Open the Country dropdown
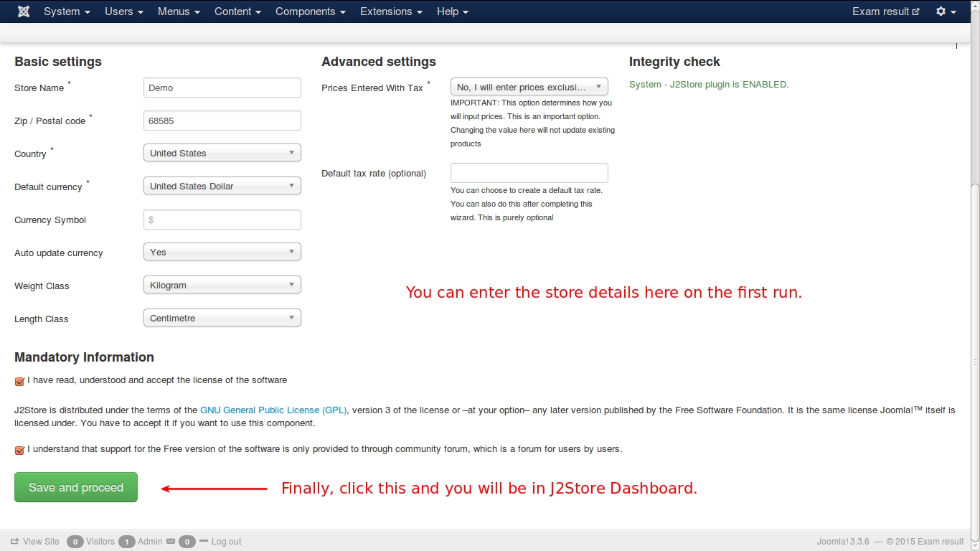The width and height of the screenshot is (980, 551). click(x=222, y=153)
